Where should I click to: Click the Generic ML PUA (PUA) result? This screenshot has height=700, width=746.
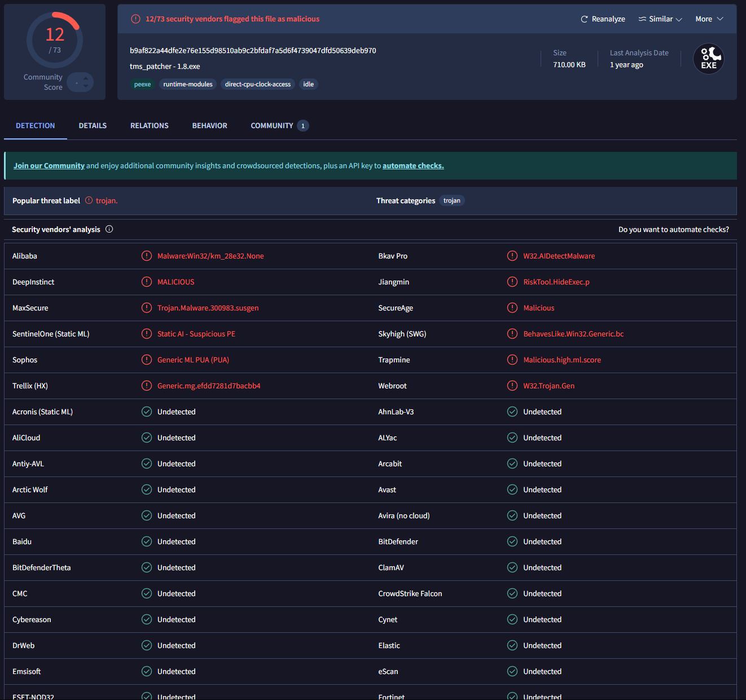pos(193,360)
